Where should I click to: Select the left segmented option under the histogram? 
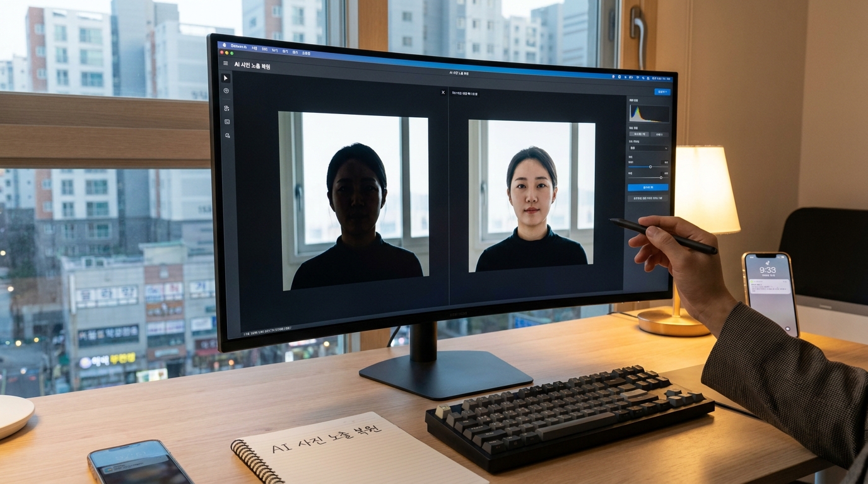[638, 134]
